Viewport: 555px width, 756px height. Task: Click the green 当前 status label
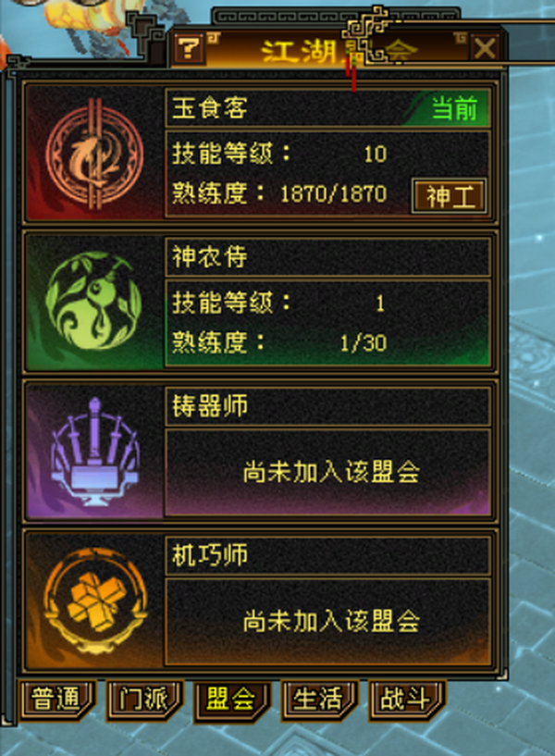click(x=454, y=107)
